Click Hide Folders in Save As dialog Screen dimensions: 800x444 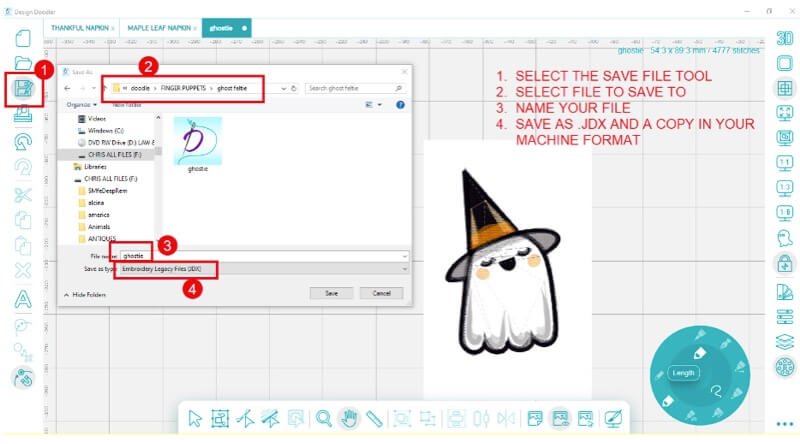point(85,295)
